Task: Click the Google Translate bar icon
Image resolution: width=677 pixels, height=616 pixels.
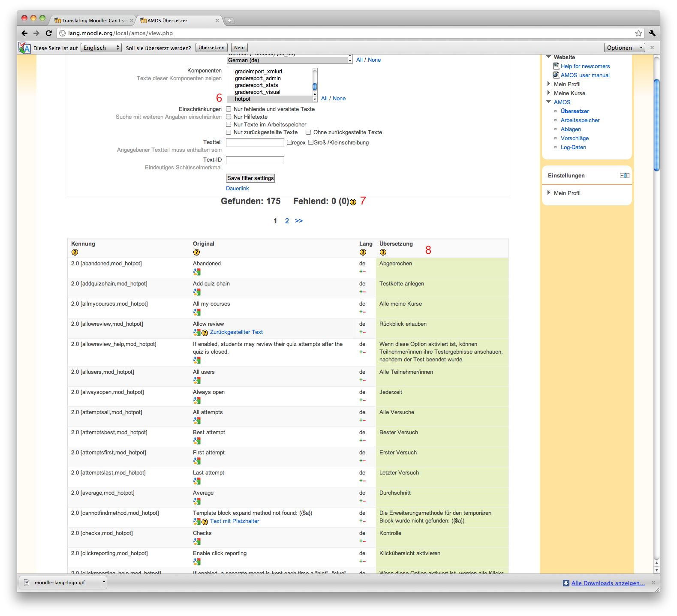Action: [x=25, y=48]
